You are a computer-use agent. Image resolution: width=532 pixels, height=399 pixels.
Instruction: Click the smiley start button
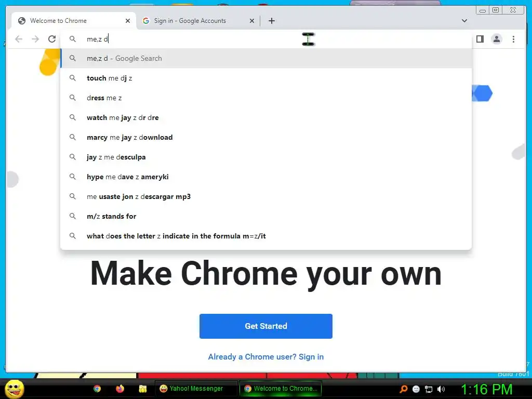pyautogui.click(x=14, y=389)
